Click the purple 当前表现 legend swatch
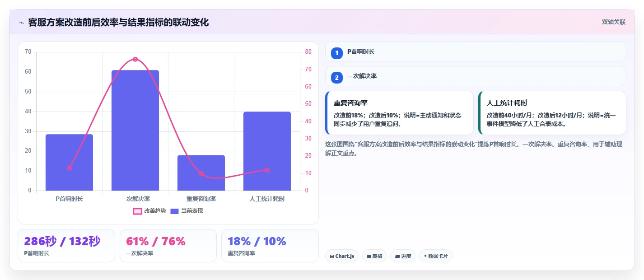Image resolution: width=644 pixels, height=280 pixels. coord(175,211)
